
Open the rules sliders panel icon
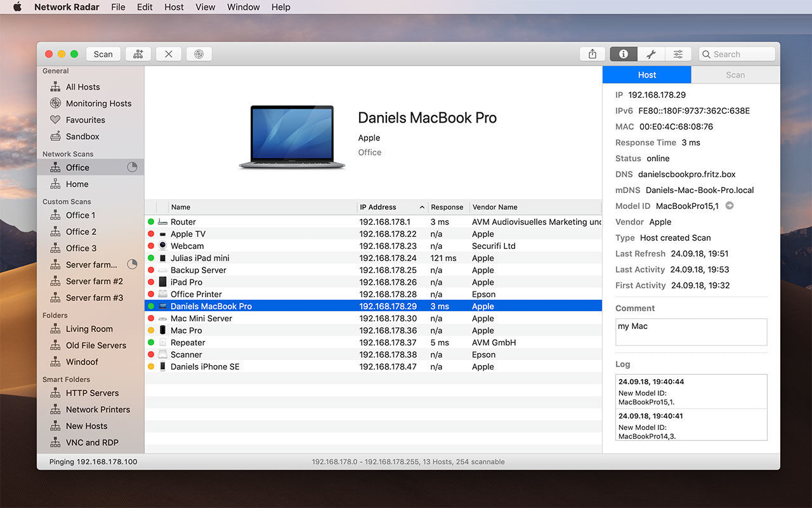678,54
